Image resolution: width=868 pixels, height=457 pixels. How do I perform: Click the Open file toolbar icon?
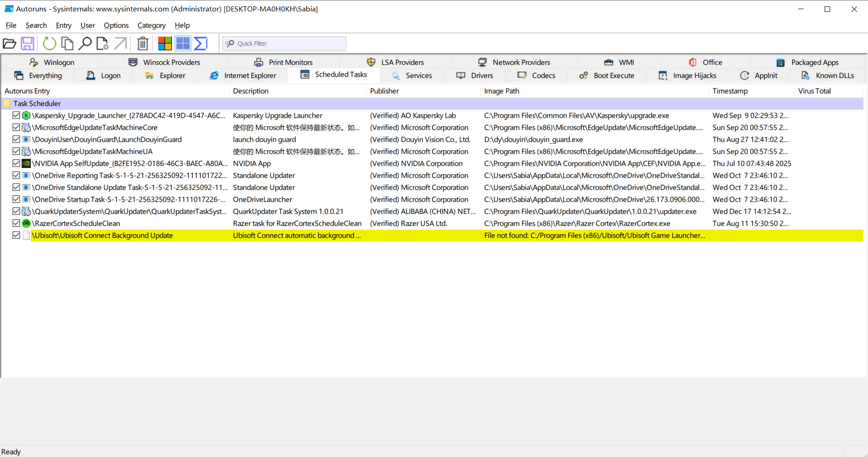tap(10, 43)
